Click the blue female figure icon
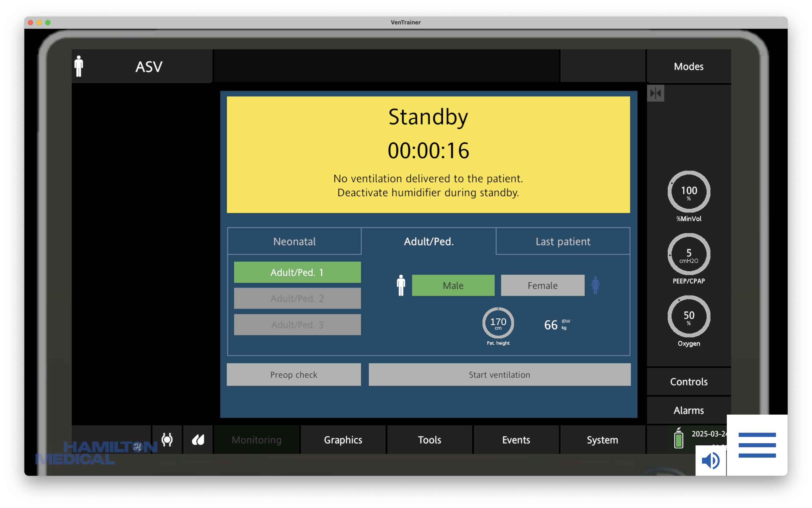This screenshot has height=508, width=812. tap(595, 285)
